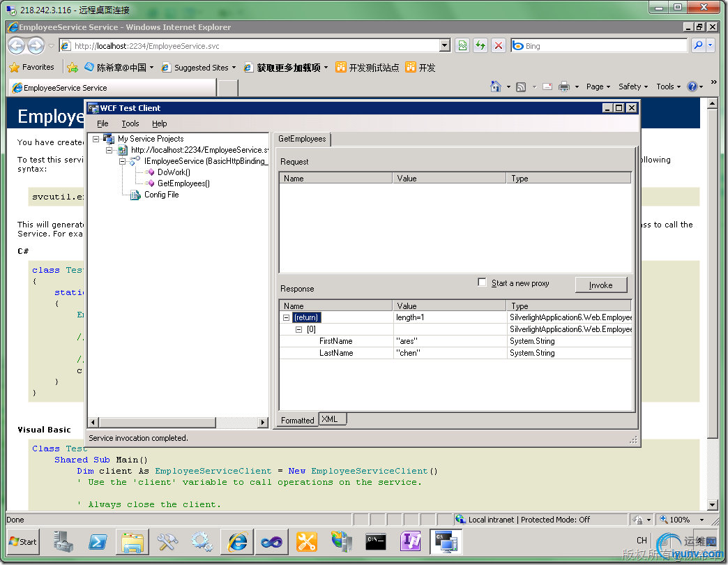Select the LastName value "chen" cell
The height and width of the screenshot is (565, 728).
[x=449, y=353]
